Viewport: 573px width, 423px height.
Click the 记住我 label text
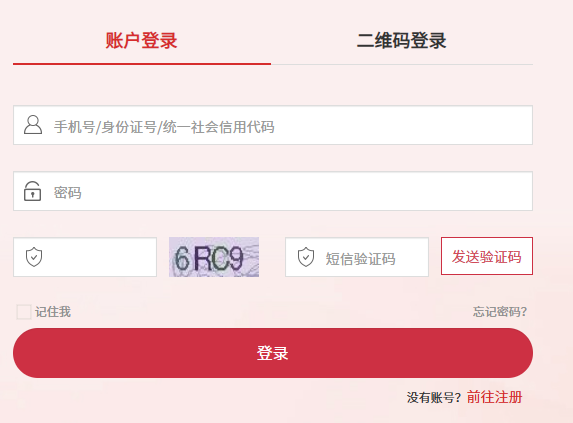click(x=53, y=312)
